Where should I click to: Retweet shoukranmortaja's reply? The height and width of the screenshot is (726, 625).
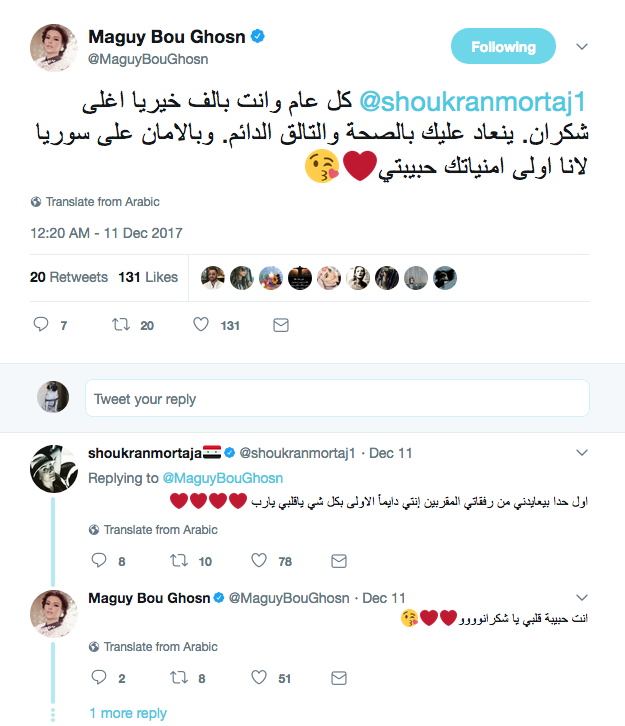tap(177, 561)
